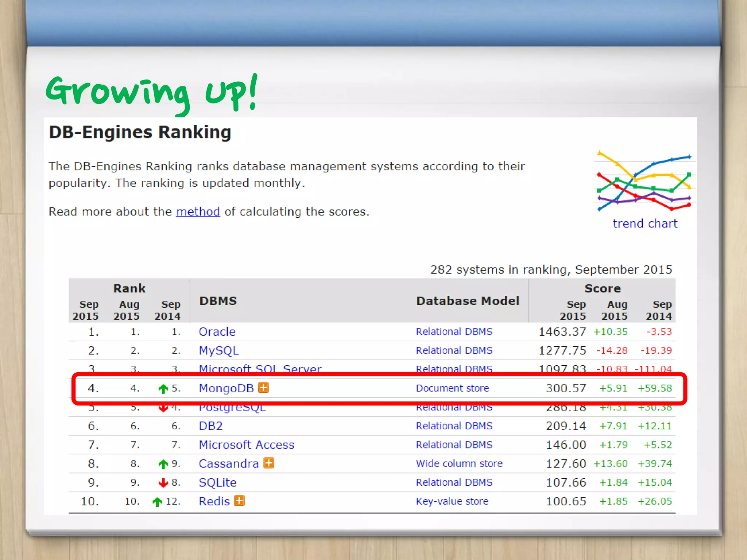Select the MongoDB link
747x560 pixels.
click(226, 388)
